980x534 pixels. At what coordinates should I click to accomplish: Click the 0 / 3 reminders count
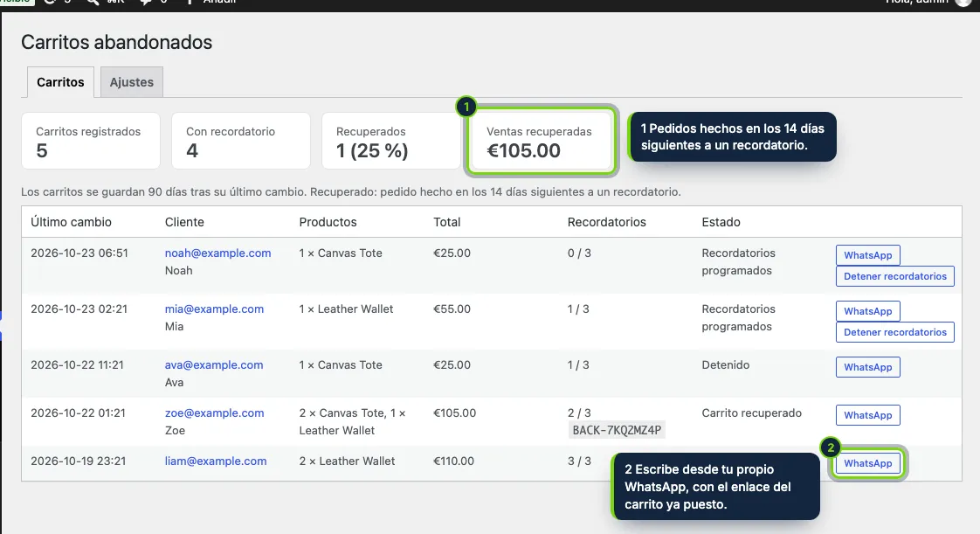(579, 253)
